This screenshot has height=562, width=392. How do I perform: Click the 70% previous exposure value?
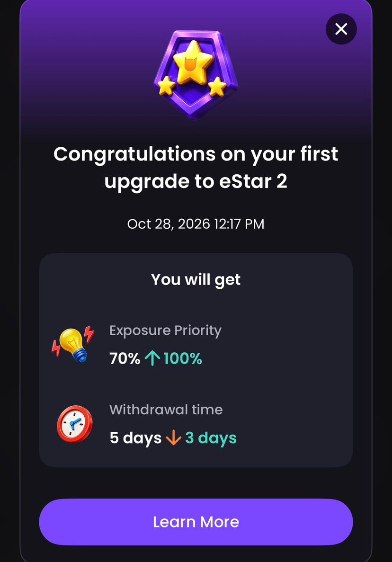pyautogui.click(x=125, y=358)
